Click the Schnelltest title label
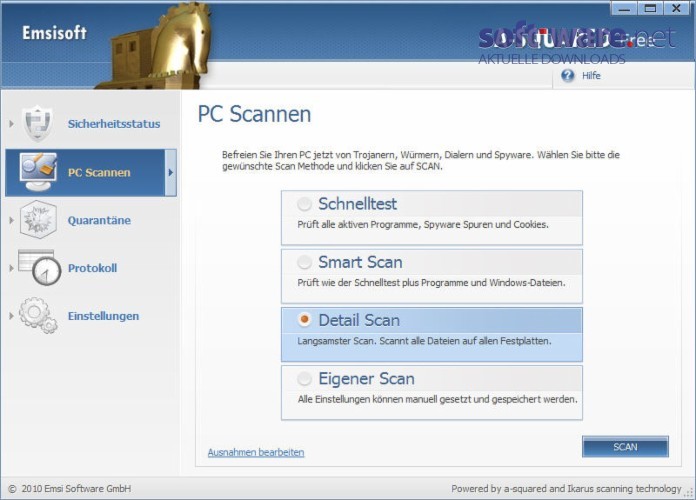 click(358, 204)
